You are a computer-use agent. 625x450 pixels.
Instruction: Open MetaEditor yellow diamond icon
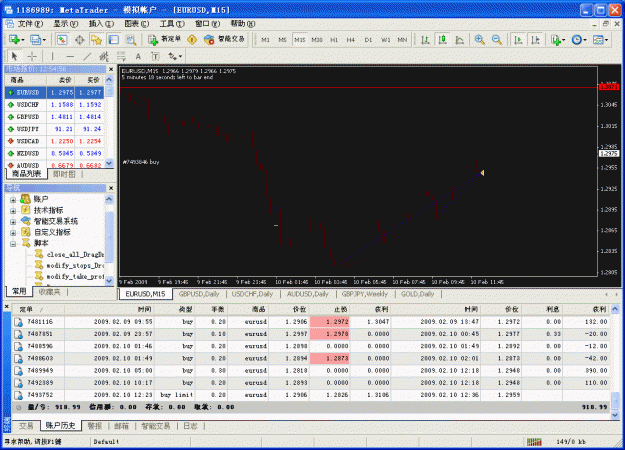tap(192, 39)
